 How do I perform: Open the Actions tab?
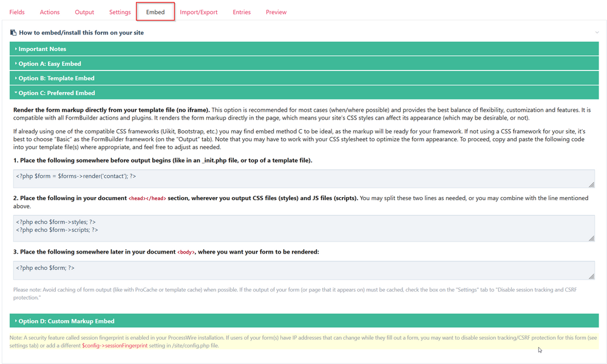tap(49, 12)
